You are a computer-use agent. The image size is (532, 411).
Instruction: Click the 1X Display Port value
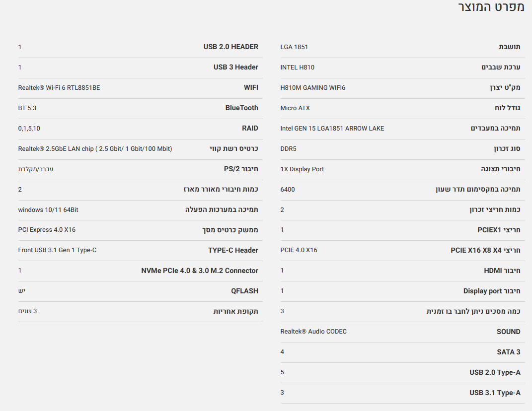(302, 169)
